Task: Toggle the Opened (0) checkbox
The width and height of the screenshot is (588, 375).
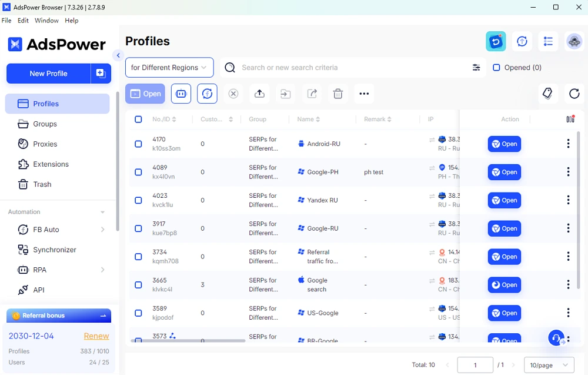Action: pyautogui.click(x=496, y=68)
